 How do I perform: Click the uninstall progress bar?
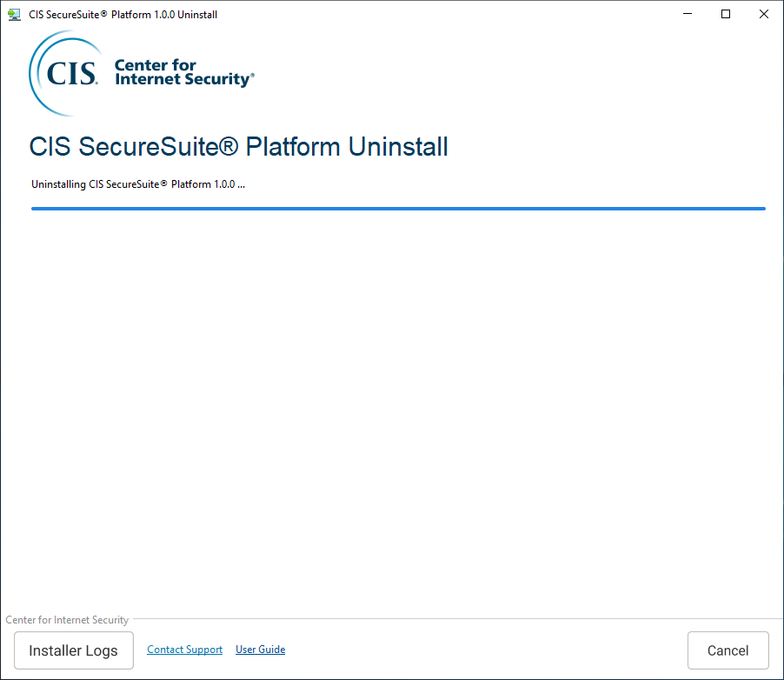pos(398,209)
